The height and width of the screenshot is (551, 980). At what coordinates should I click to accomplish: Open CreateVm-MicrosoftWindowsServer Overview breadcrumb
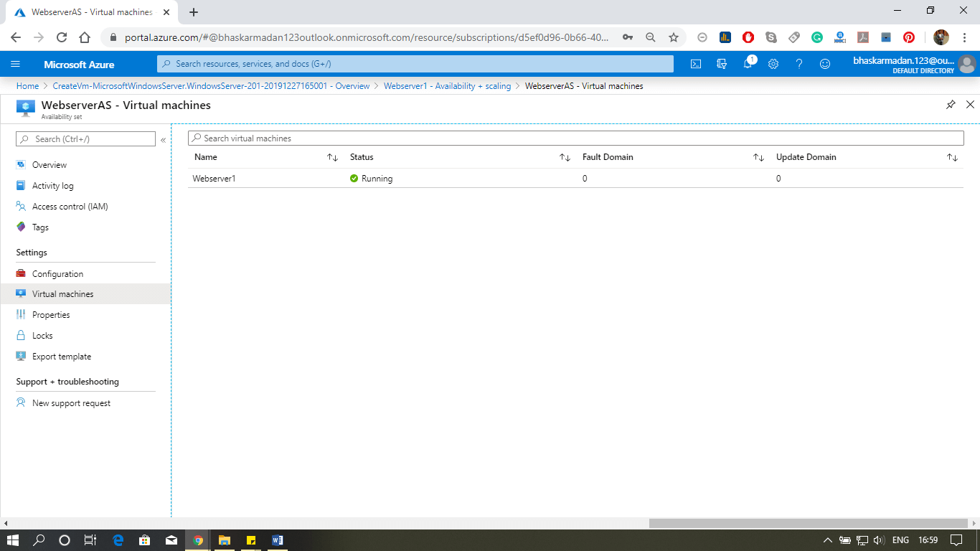coord(211,86)
